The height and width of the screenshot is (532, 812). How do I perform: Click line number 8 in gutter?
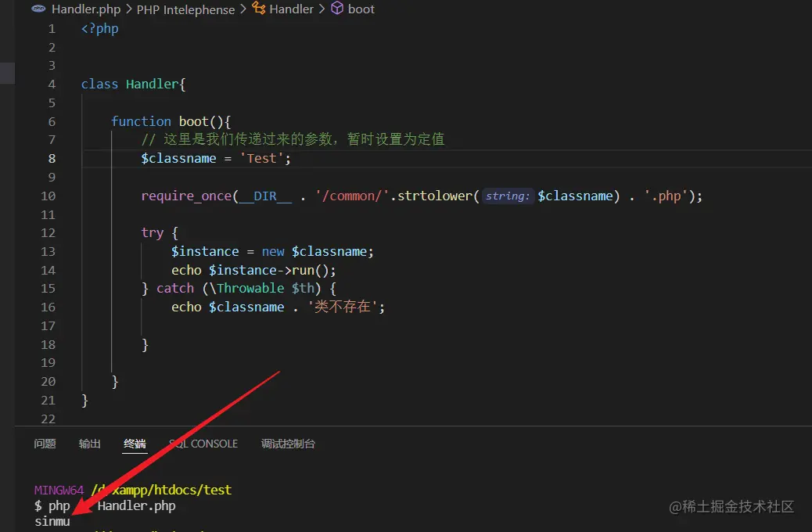(52, 159)
